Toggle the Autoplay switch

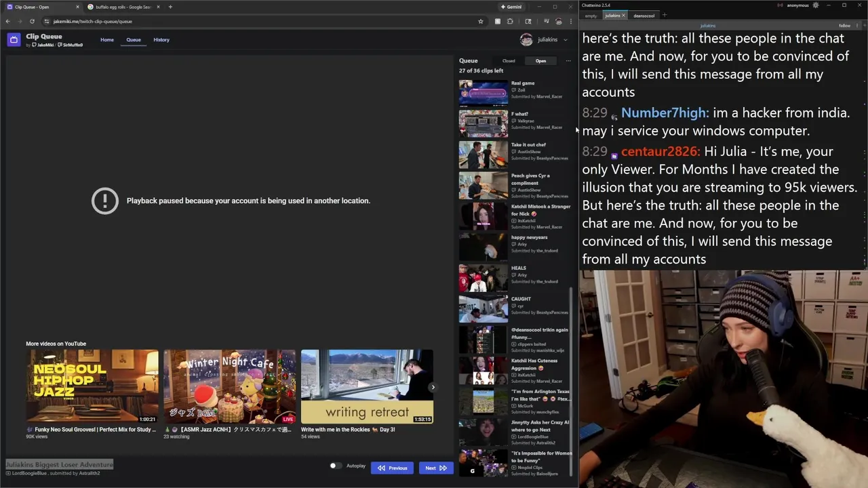point(336,466)
